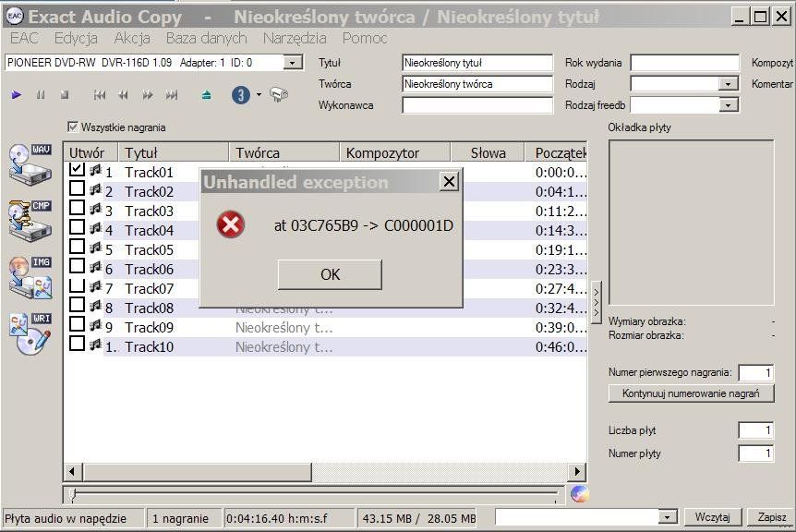Click the rewind button
The height and width of the screenshot is (532, 796).
tap(124, 95)
